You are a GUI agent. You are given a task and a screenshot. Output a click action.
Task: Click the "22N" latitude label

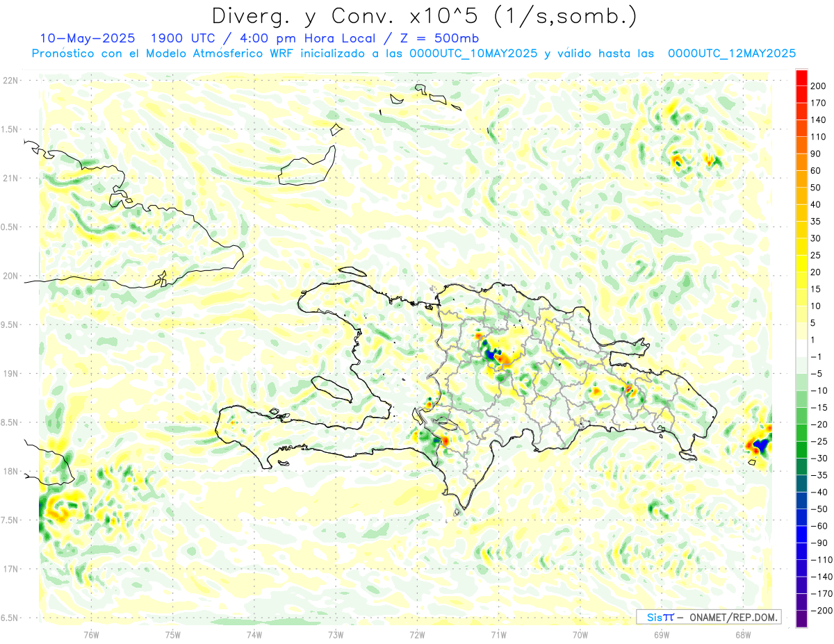click(10, 81)
